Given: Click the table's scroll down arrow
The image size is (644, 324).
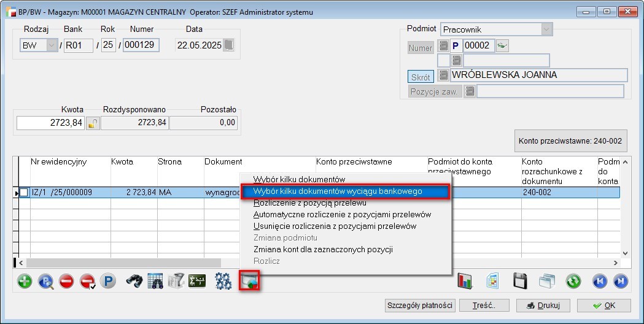Looking at the screenshot, I should [x=625, y=253].
